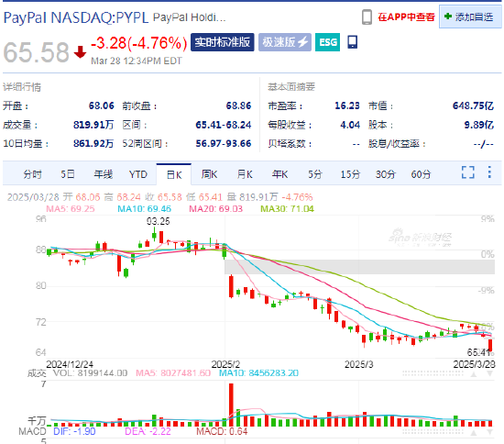504x444 pixels.
Task: Click the 每股收益 value 4.04
Action: point(350,125)
